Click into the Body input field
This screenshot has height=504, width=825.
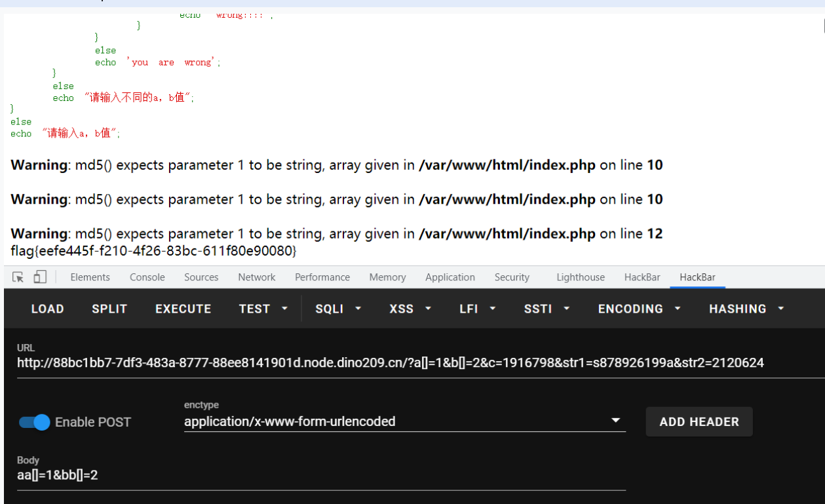[321, 475]
